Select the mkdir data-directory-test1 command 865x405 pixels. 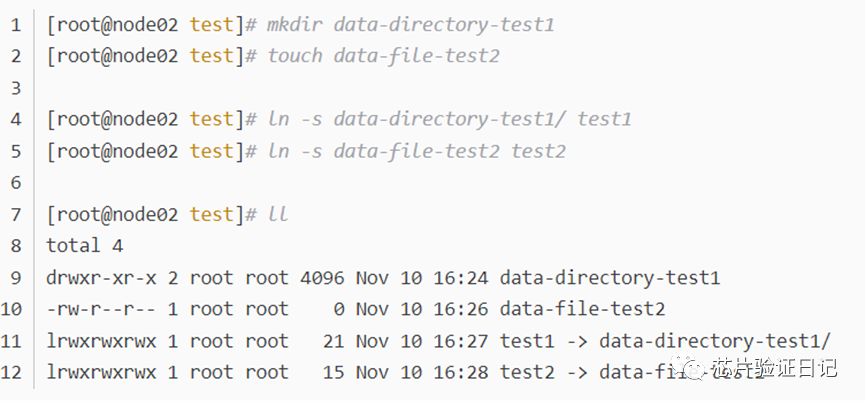(x=410, y=25)
